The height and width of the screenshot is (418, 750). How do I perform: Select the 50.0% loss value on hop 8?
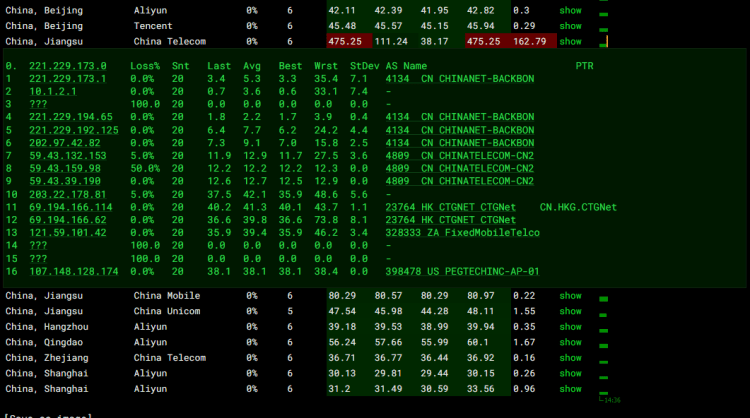[x=145, y=168]
